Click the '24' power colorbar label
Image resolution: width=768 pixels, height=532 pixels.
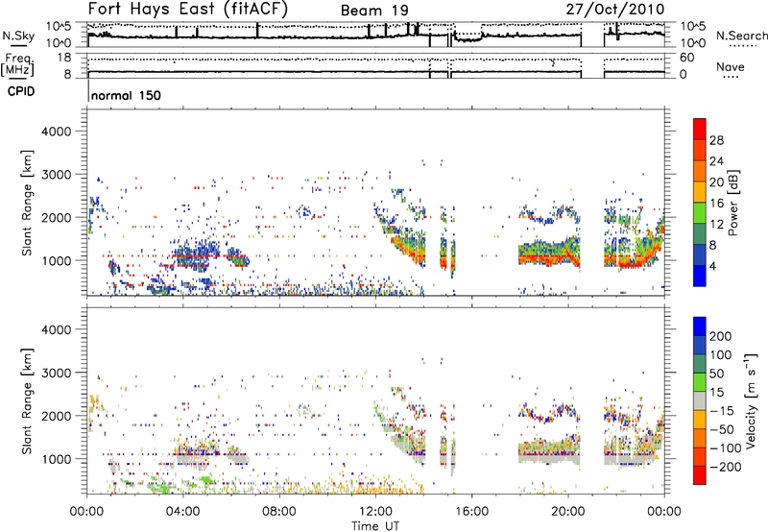(716, 161)
